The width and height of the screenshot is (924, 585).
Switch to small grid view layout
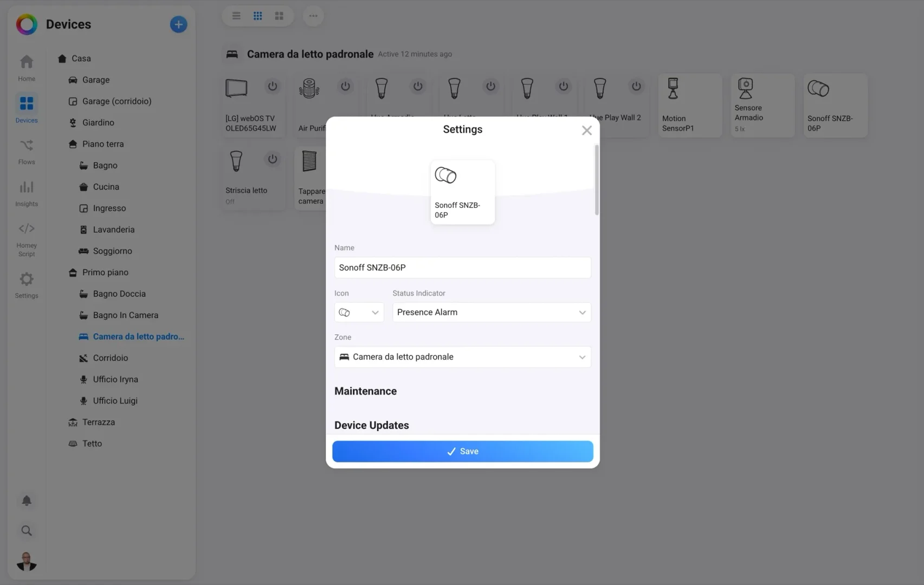[258, 16]
